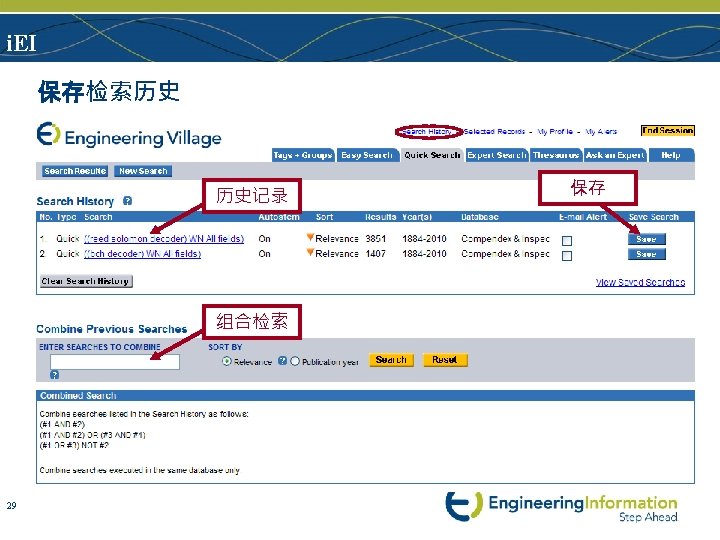Click New Search button
Screen dimensions: 720x540
[x=143, y=171]
